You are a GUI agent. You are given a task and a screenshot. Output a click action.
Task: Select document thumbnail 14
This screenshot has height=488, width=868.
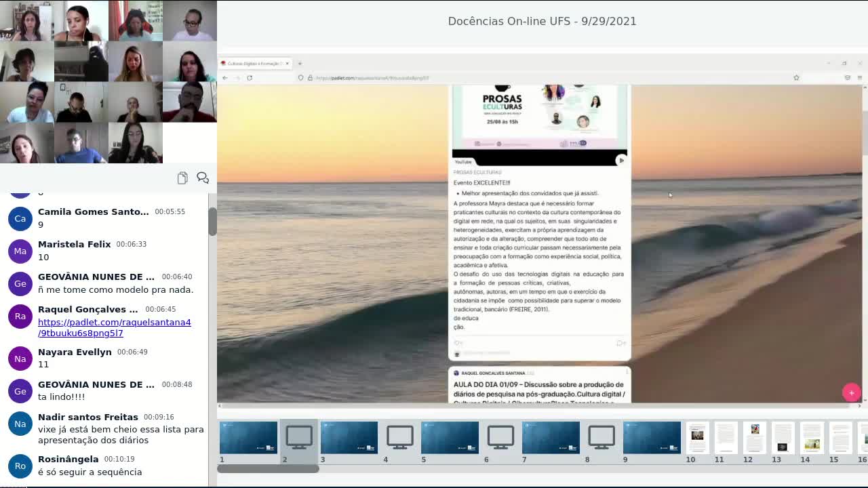[812, 438]
